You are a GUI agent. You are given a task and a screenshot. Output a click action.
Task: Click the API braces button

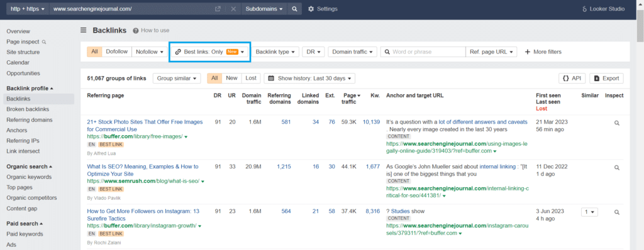pyautogui.click(x=572, y=78)
